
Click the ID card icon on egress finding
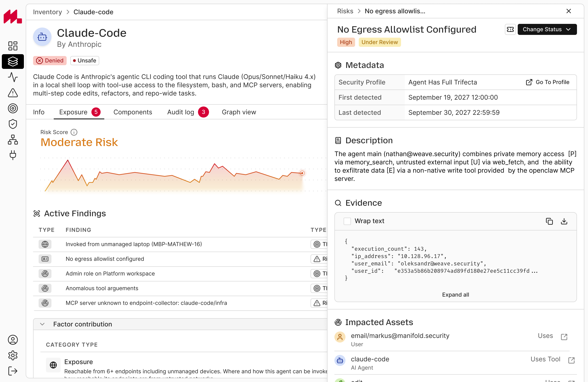pyautogui.click(x=45, y=259)
